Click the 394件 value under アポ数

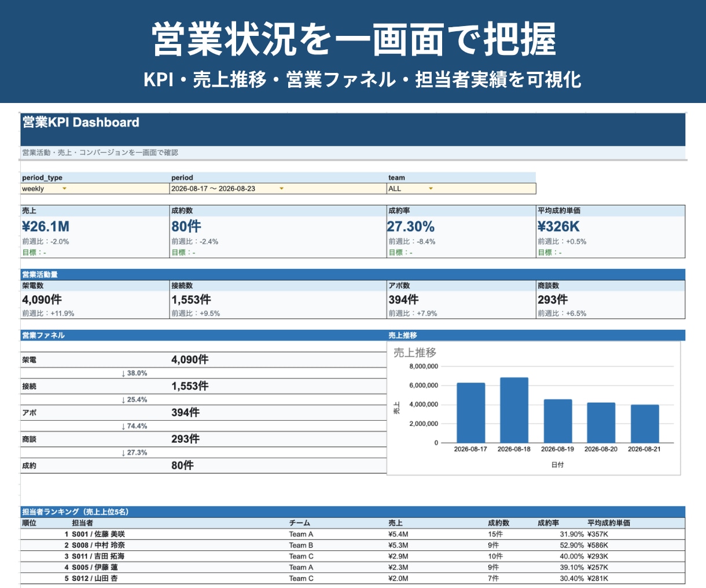click(403, 300)
